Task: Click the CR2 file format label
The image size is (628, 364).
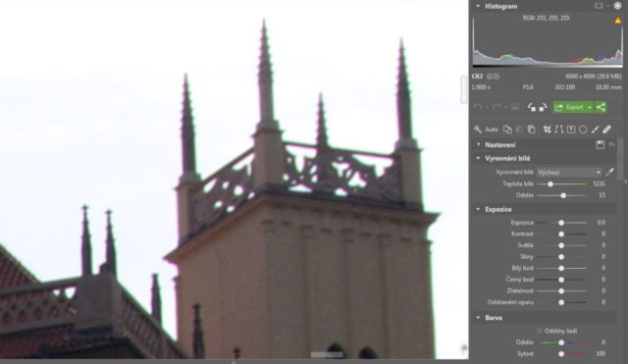Action: (x=478, y=77)
